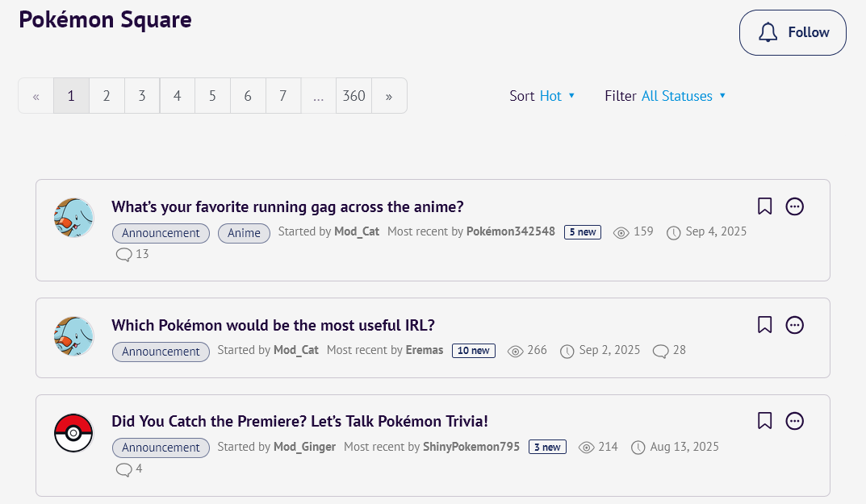Viewport: 866px width, 504px height.
Task: Click Mod_Cat avatar on running gag thread
Action: tap(74, 218)
